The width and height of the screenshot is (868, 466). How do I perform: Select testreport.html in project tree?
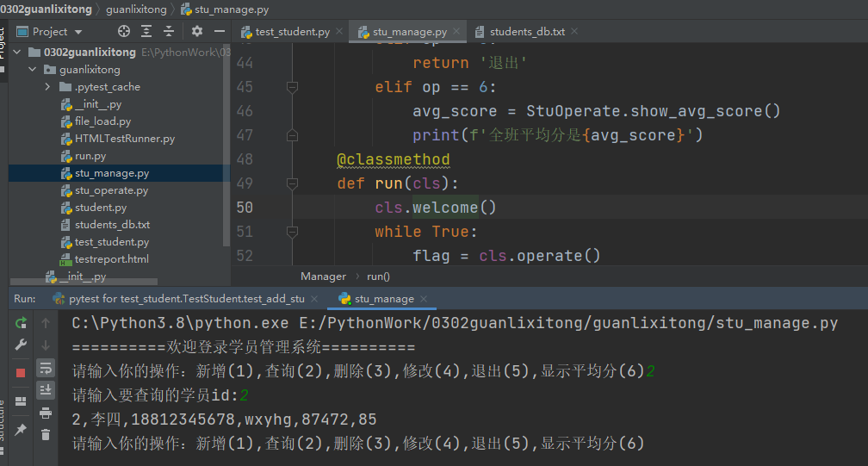coord(111,259)
